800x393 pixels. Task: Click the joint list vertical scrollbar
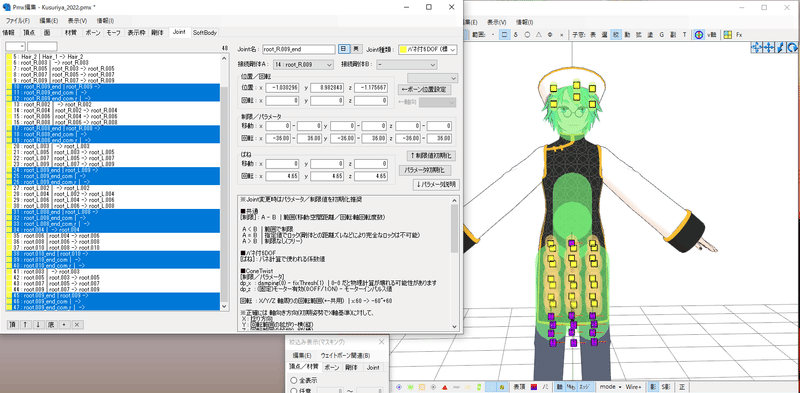[x=225, y=181]
